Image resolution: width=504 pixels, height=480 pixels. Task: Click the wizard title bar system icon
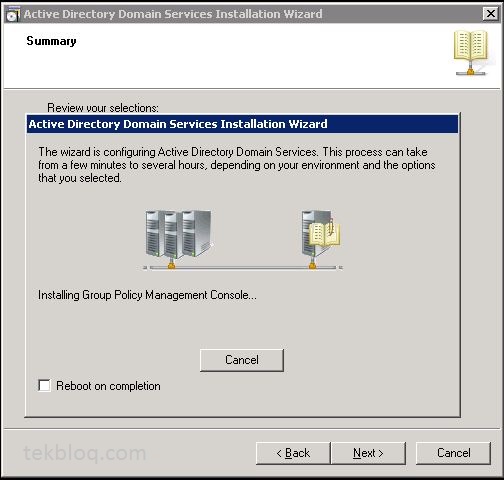click(x=13, y=14)
